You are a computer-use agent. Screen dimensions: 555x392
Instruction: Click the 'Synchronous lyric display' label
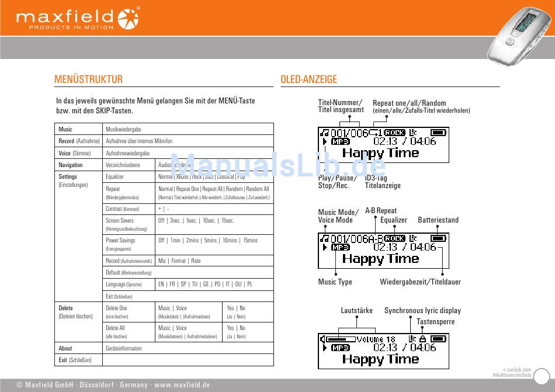point(422,311)
